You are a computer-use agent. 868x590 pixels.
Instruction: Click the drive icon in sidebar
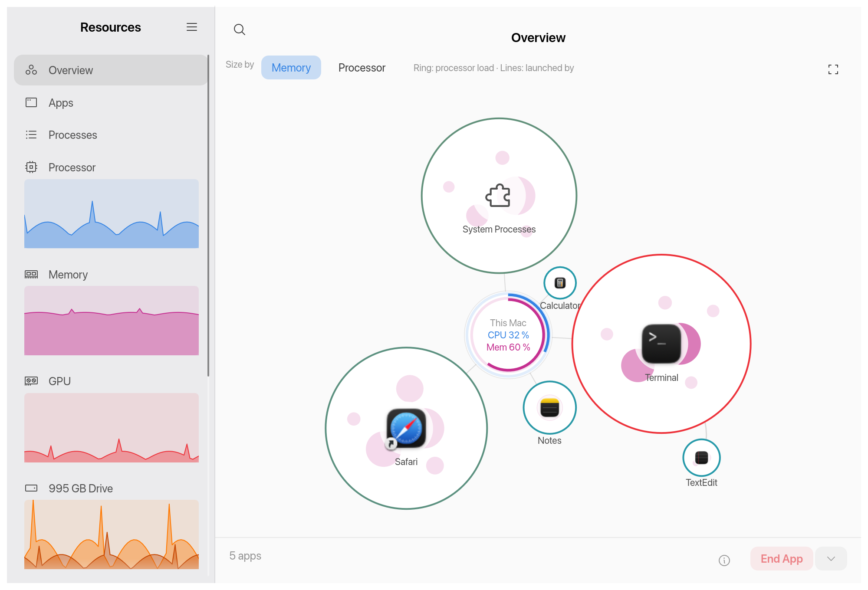point(31,488)
